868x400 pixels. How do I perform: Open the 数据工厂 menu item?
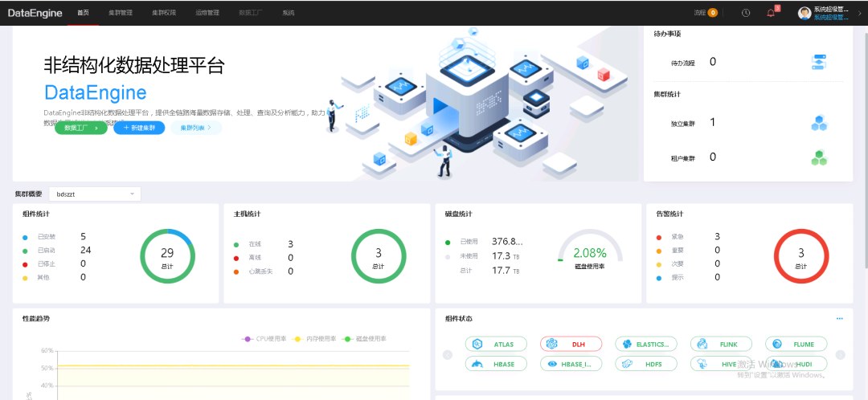pyautogui.click(x=251, y=13)
